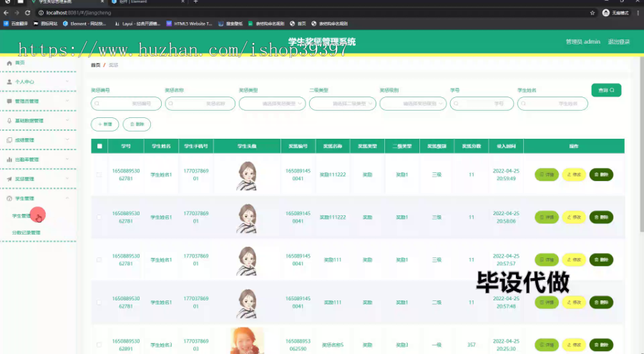Switch to the Element browser tab
Image resolution: width=644 pixels, height=354 pixels.
147,2
